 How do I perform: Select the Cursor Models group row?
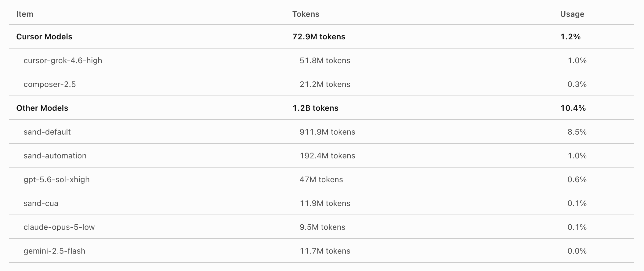(x=321, y=37)
